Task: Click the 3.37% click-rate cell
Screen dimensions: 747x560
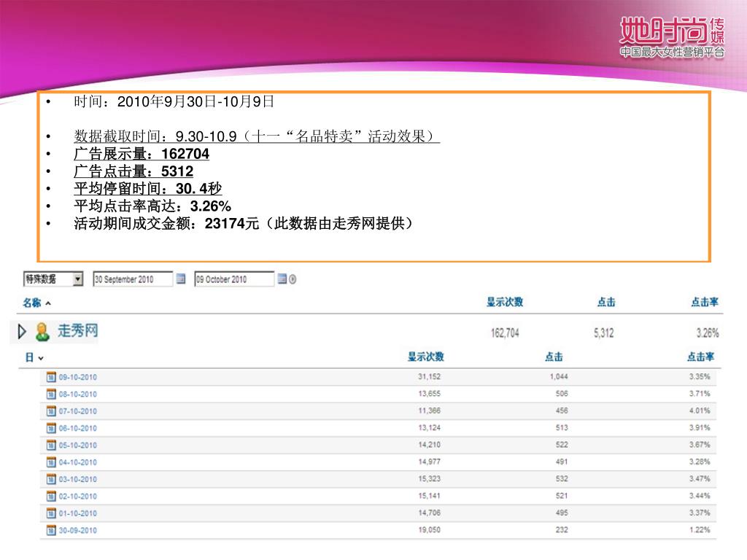Action: click(700, 513)
